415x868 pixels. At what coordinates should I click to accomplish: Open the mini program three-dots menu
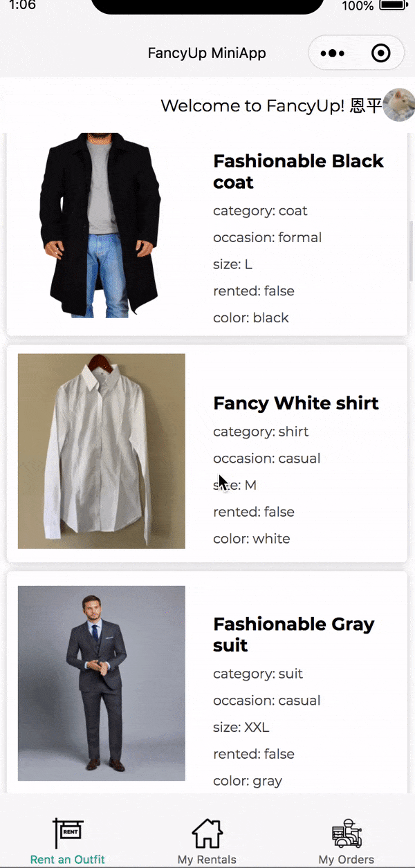[x=333, y=53]
